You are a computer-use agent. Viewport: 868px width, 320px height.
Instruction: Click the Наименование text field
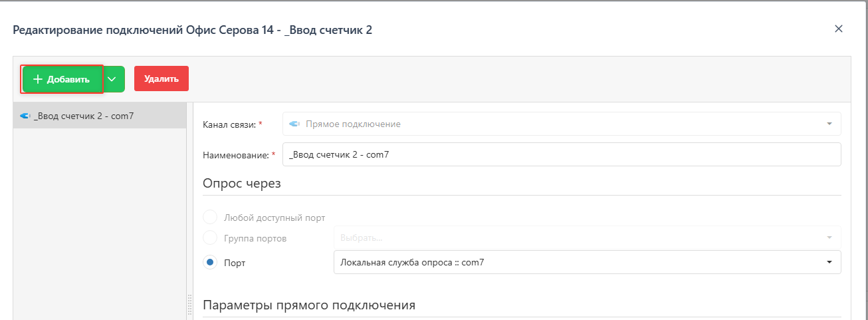[561, 154]
